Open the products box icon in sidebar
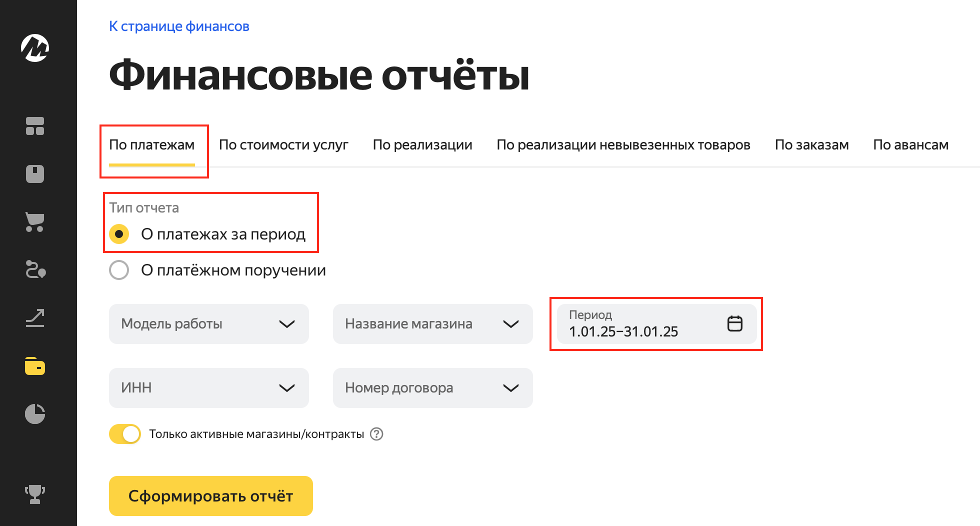This screenshot has width=980, height=526. (35, 174)
